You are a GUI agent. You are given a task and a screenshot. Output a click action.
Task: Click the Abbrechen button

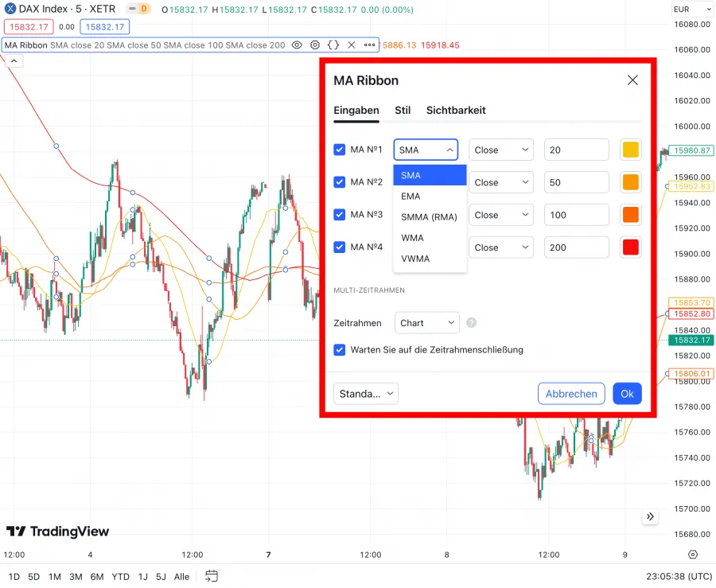click(571, 393)
